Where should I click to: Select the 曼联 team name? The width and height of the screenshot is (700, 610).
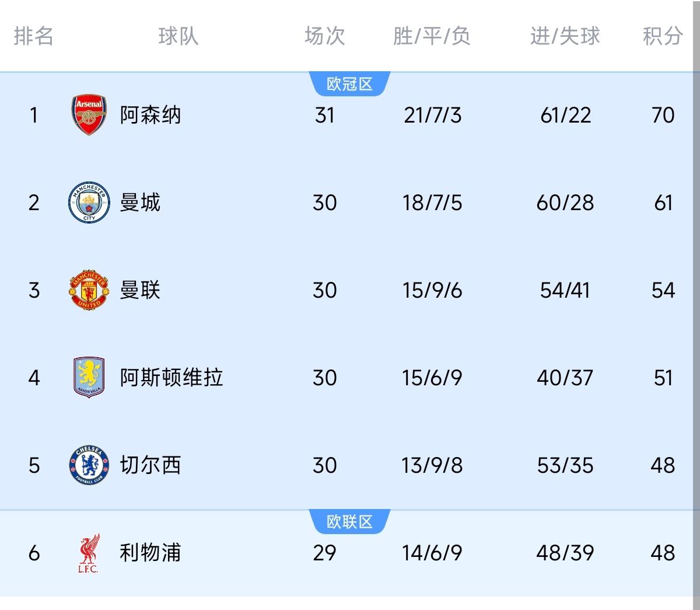(140, 290)
